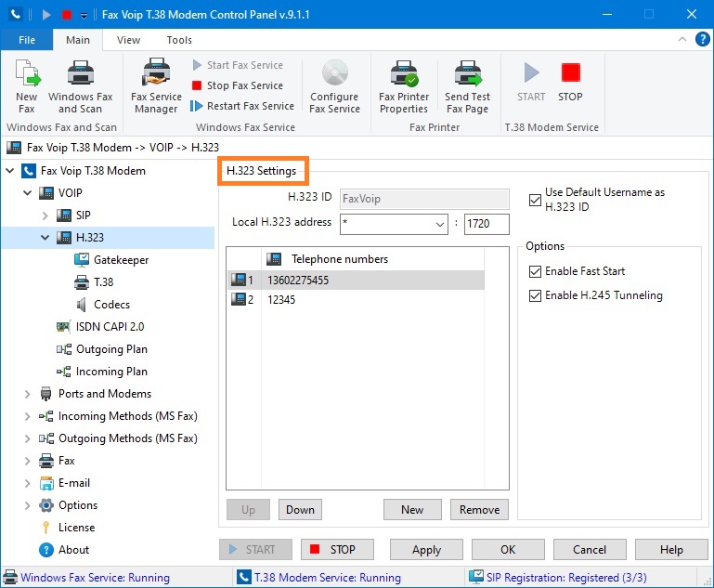Click T.38 Modem Service: Running status
Viewport: 714px width, 588px height.
tap(328, 578)
